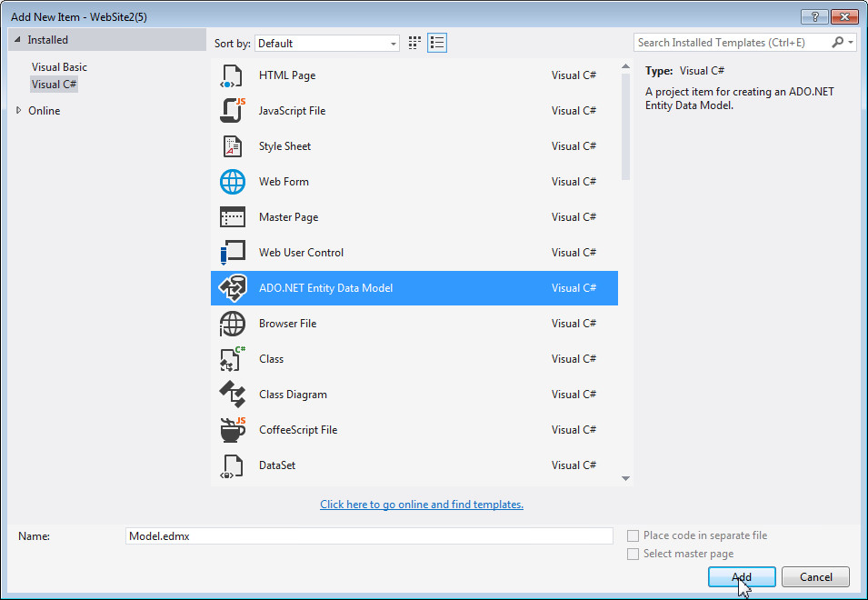Select Visual C# under Installed
The width and height of the screenshot is (868, 600).
click(54, 84)
